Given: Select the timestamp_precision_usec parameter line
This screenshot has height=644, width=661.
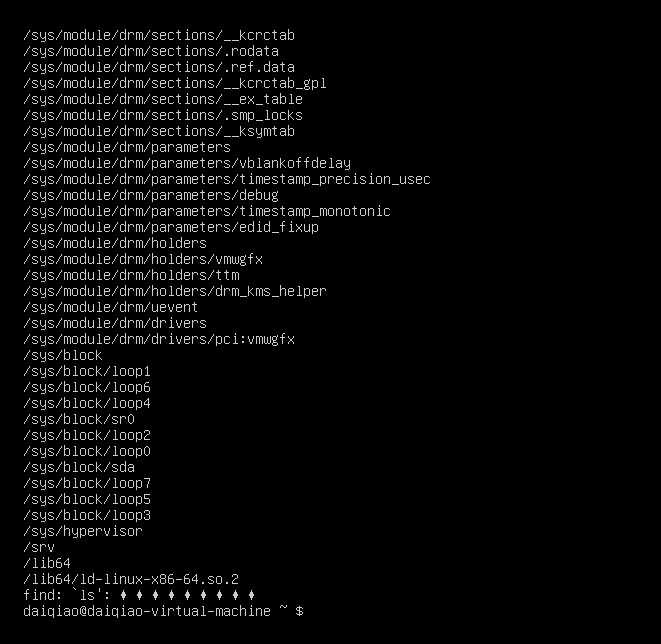Looking at the screenshot, I should (227, 180).
